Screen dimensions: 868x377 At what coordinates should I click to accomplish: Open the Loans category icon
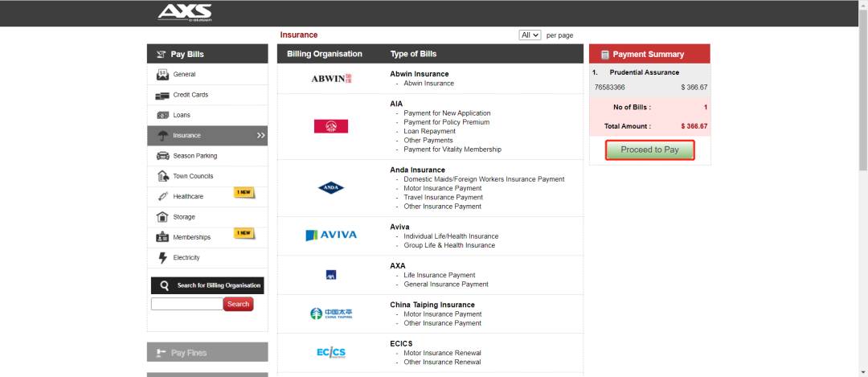(162, 115)
